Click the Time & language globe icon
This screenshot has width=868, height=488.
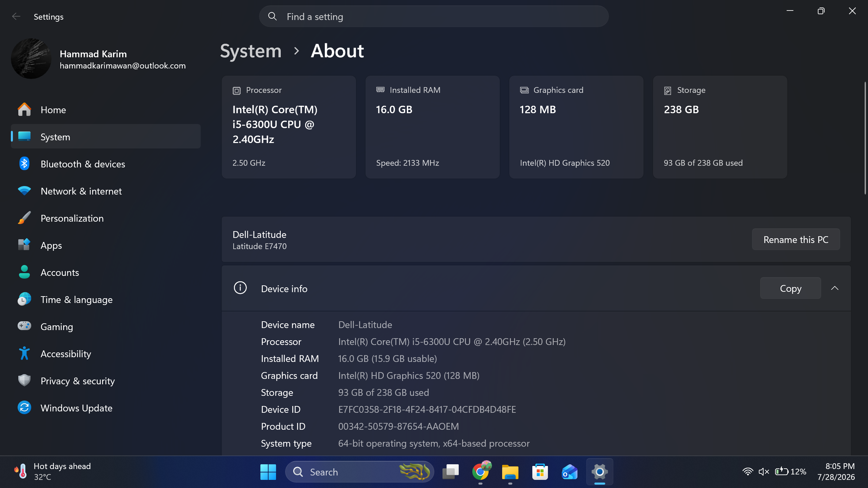point(24,299)
